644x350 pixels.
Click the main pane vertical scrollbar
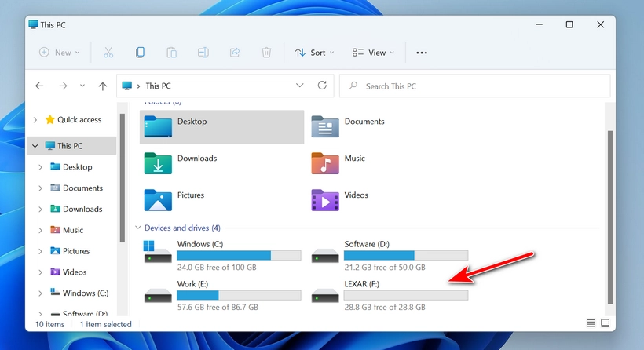(x=610, y=217)
